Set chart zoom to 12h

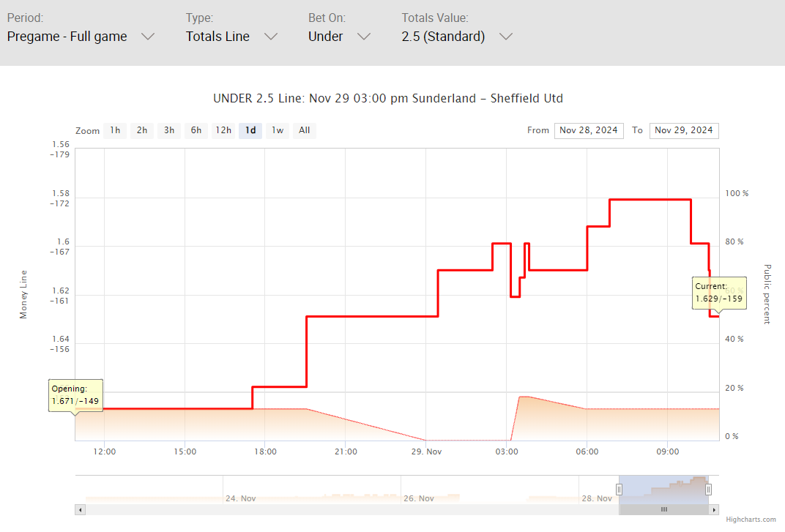click(223, 131)
